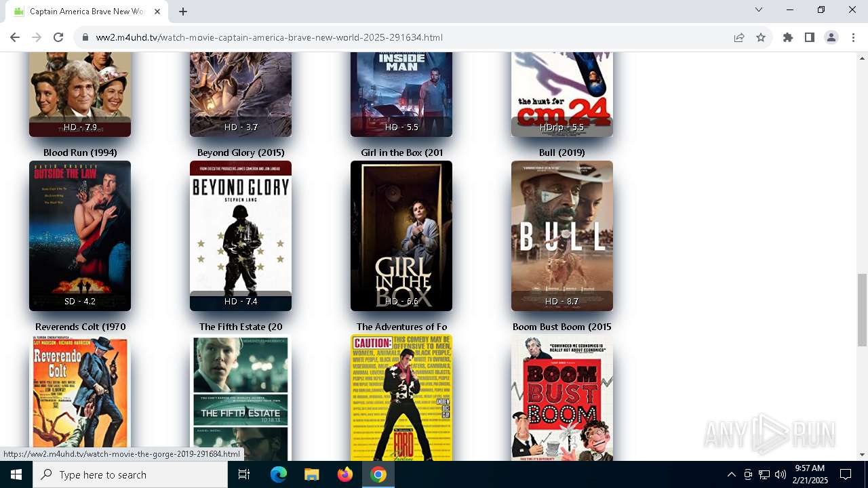Open the Beyond Glory (2015) title link

click(241, 152)
